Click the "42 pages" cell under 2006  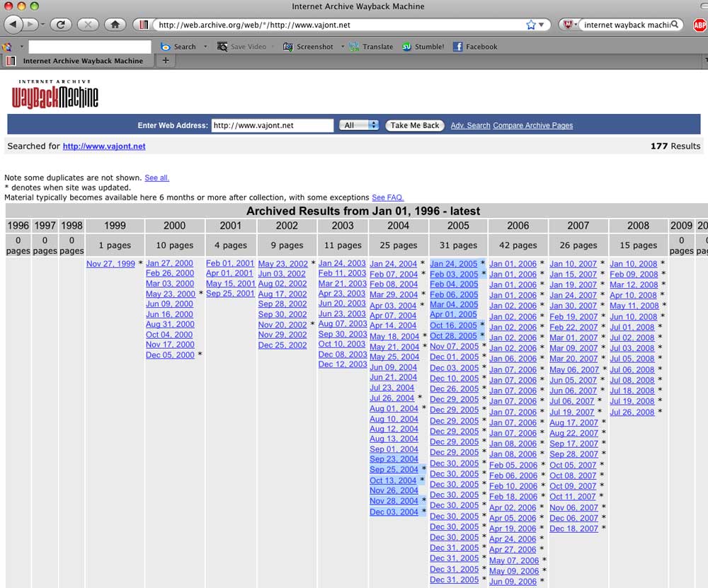pyautogui.click(x=518, y=245)
